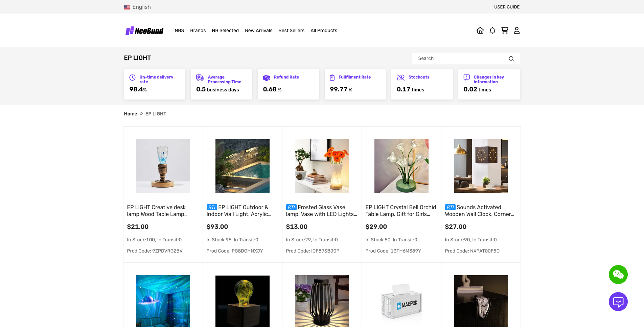Click Prod Code: NXPAT00F50 text
The height and width of the screenshot is (327, 644).
pyautogui.click(x=472, y=251)
